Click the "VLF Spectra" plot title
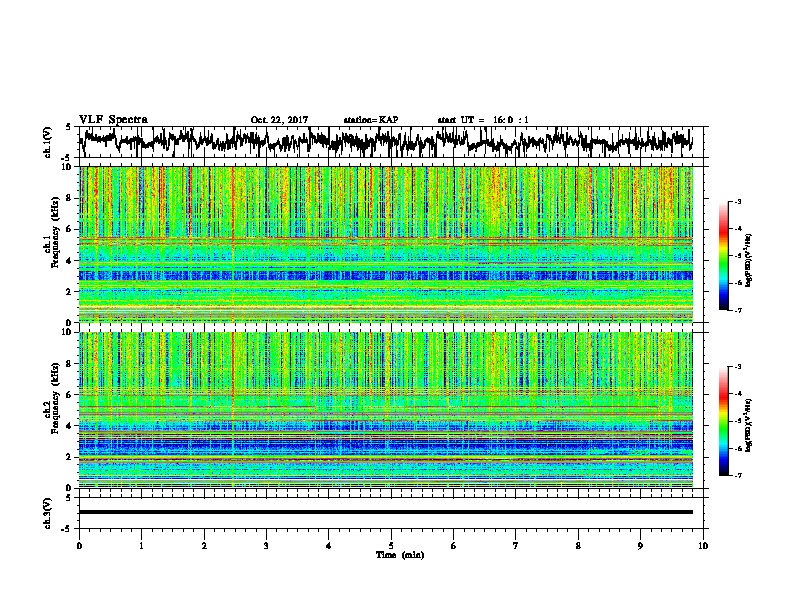Screen dimensions: 792x612 113,120
